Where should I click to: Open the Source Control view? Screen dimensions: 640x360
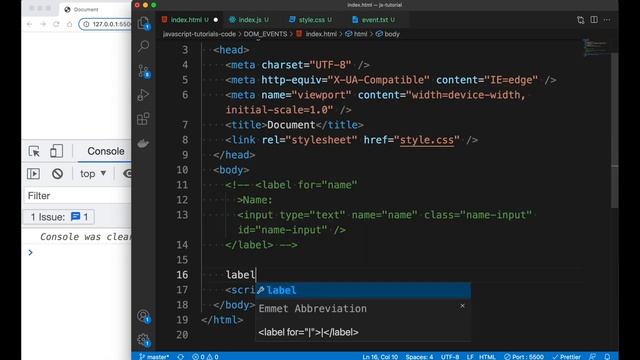coord(143,71)
